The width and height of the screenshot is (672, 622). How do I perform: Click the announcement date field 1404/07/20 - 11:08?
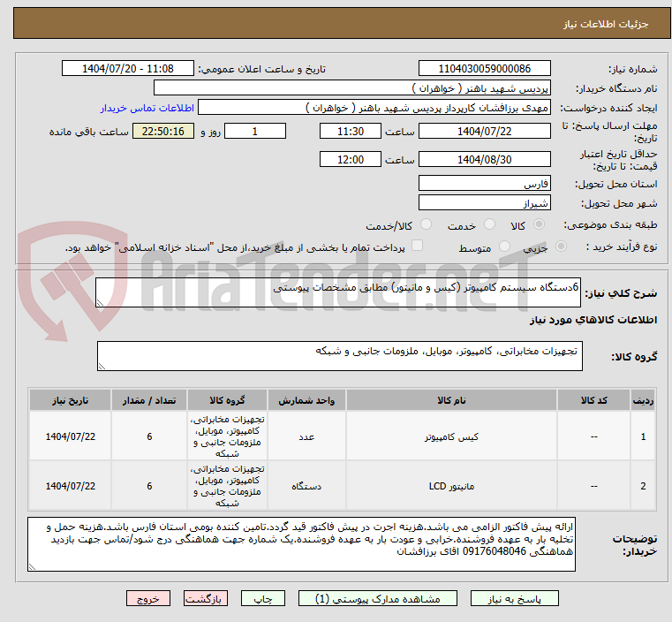[x=128, y=69]
